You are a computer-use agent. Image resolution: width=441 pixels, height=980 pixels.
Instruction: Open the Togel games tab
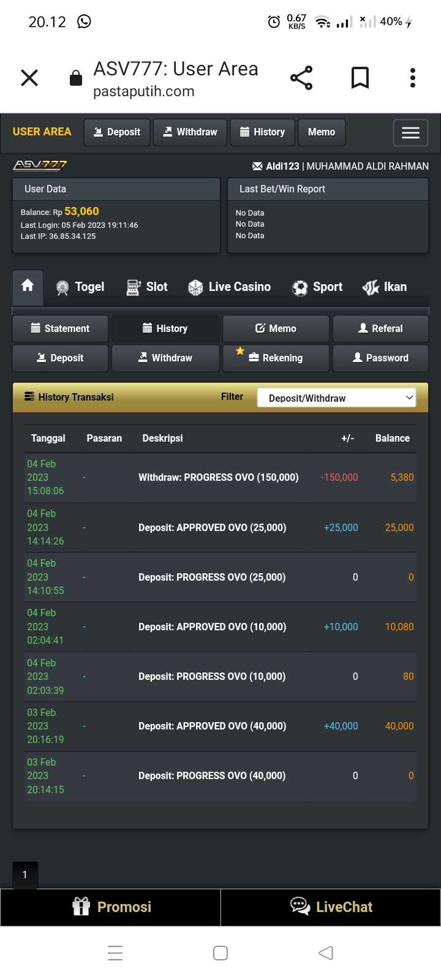(80, 287)
